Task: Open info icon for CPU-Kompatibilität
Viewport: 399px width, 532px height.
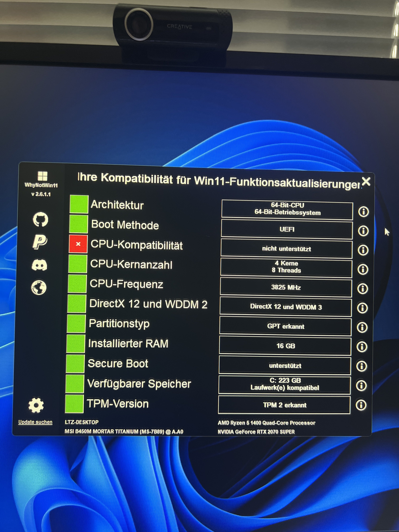Action: click(x=363, y=250)
